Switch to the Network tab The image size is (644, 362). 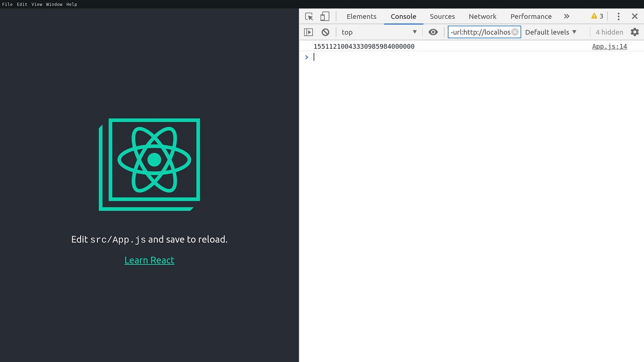coord(483,16)
